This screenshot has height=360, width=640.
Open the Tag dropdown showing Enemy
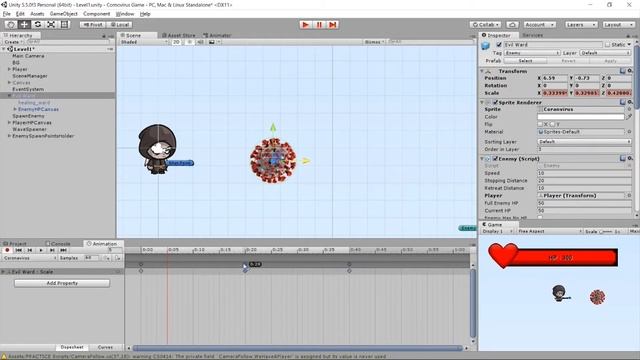point(532,53)
